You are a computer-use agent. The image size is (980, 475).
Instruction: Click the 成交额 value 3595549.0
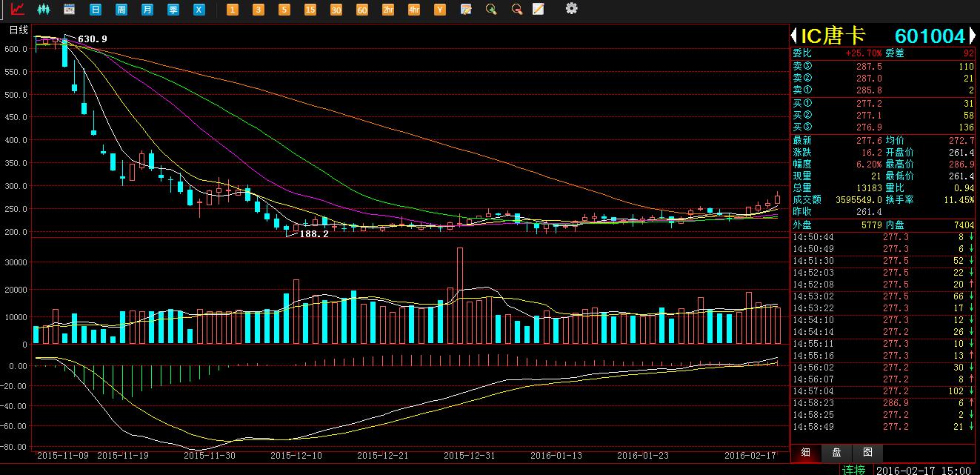coord(859,199)
